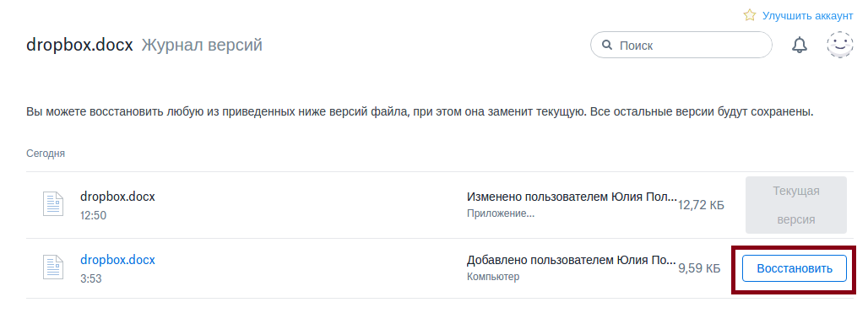This screenshot has height=324, width=868.
Task: Click the Изменено пользователем Юлия text
Action: (x=572, y=197)
